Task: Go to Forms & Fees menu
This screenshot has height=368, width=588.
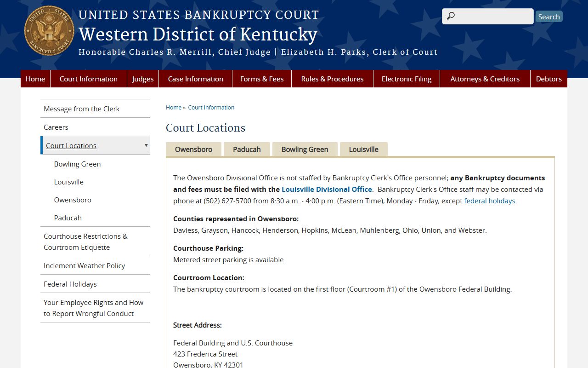Action: [x=262, y=79]
